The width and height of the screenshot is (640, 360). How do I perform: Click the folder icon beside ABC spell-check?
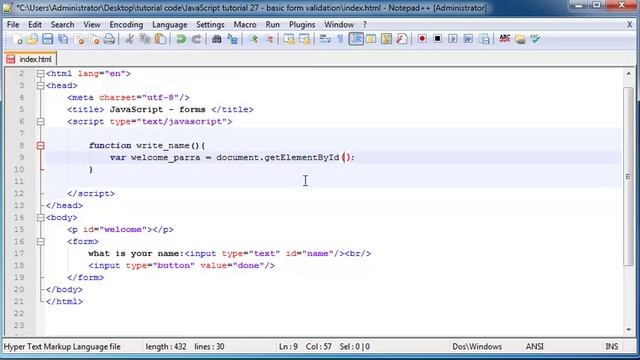point(520,39)
